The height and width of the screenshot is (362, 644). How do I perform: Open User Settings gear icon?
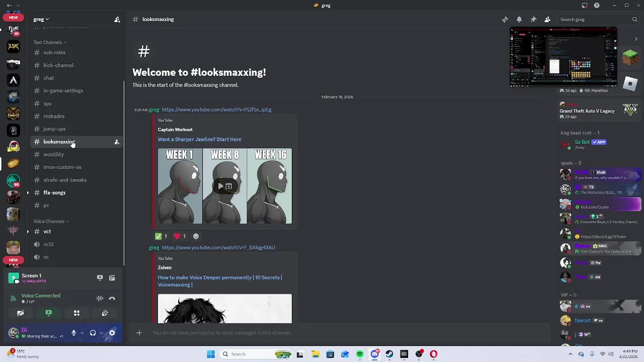tap(112, 333)
